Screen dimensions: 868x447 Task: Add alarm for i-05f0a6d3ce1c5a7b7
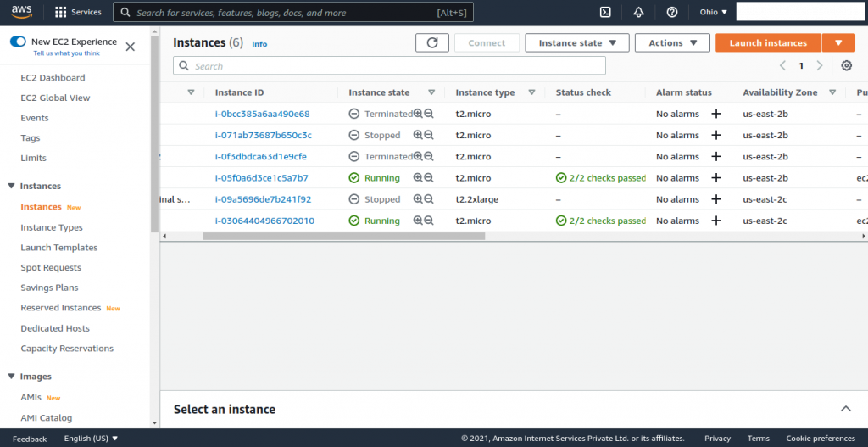tap(716, 178)
